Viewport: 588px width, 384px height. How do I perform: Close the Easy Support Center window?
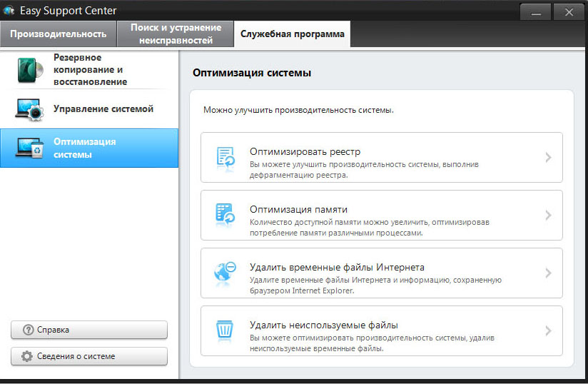pyautogui.click(x=569, y=12)
